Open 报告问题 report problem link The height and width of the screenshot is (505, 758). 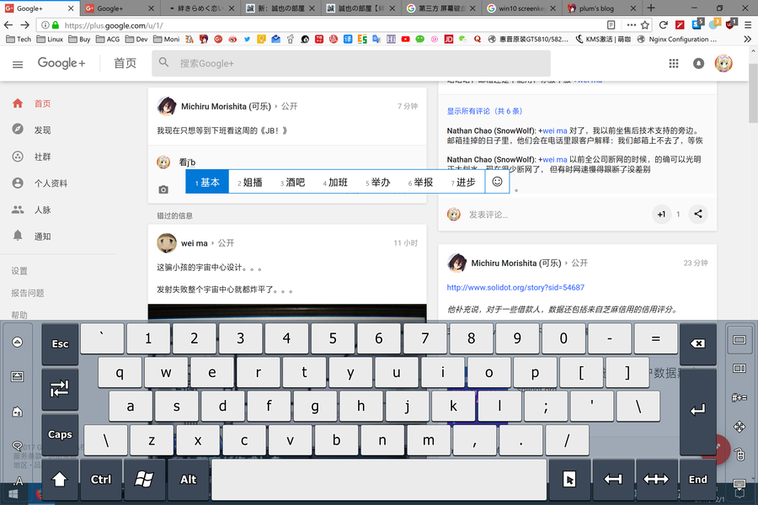coord(28,293)
